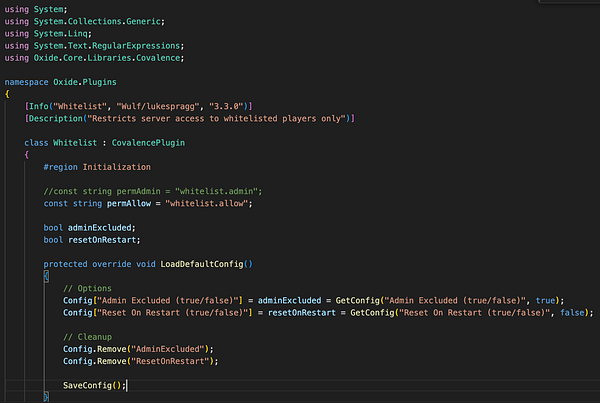The height and width of the screenshot is (403, 600).
Task: Click the false default argument in GetConfig
Action: click(572, 313)
